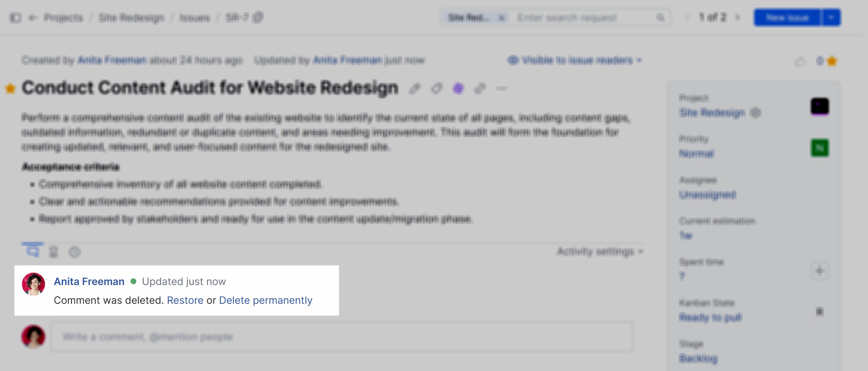Open the Activity settings dropdown
The image size is (868, 371).
pyautogui.click(x=599, y=252)
